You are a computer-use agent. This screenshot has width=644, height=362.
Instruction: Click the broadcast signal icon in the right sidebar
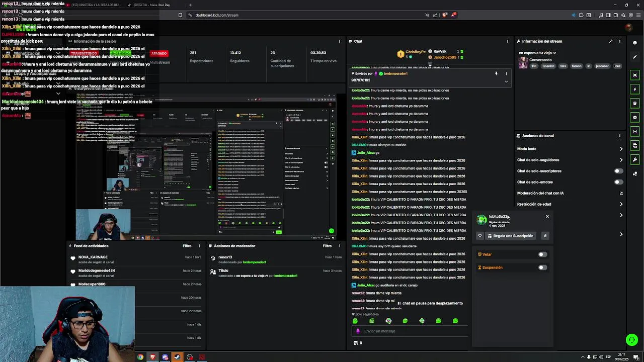[x=635, y=131]
